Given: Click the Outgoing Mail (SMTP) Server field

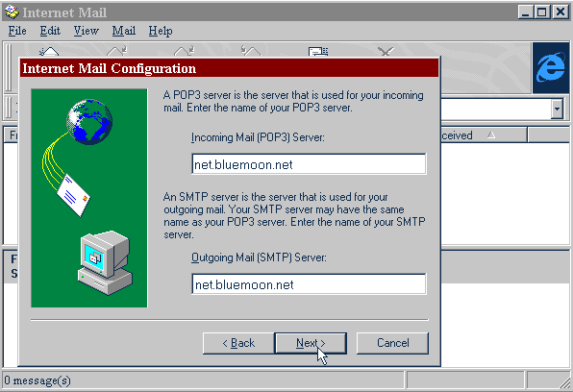Looking at the screenshot, I should coord(309,283).
